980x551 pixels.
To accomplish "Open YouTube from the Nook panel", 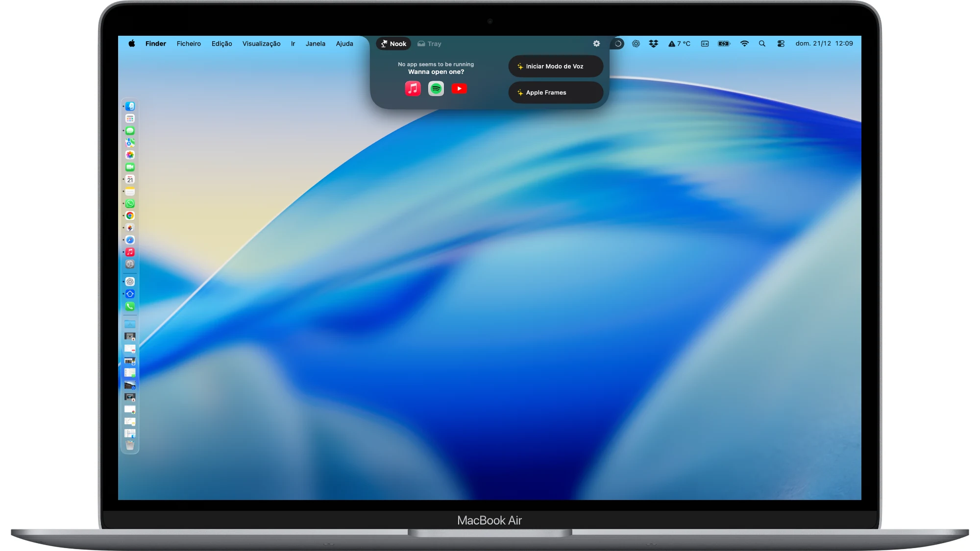I will (x=459, y=89).
